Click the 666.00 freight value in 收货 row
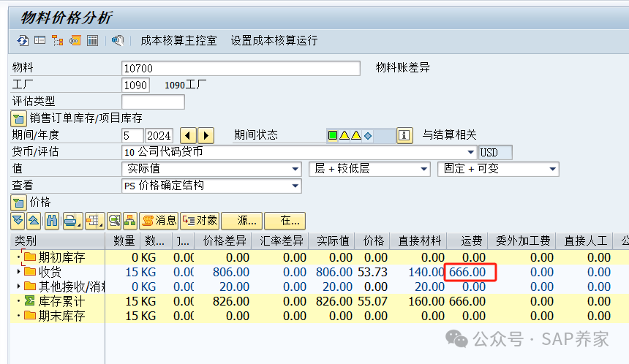Viewport: 629px width, 364px height. (467, 272)
